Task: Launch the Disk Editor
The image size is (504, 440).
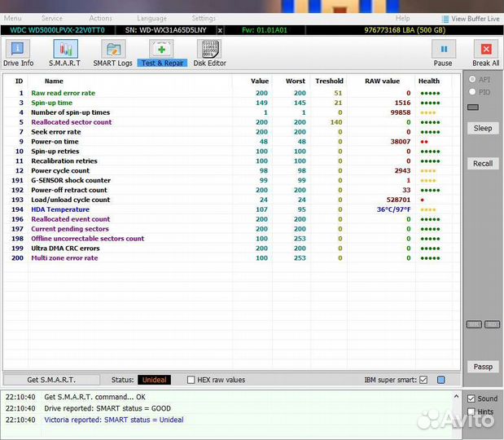Action: click(x=209, y=52)
